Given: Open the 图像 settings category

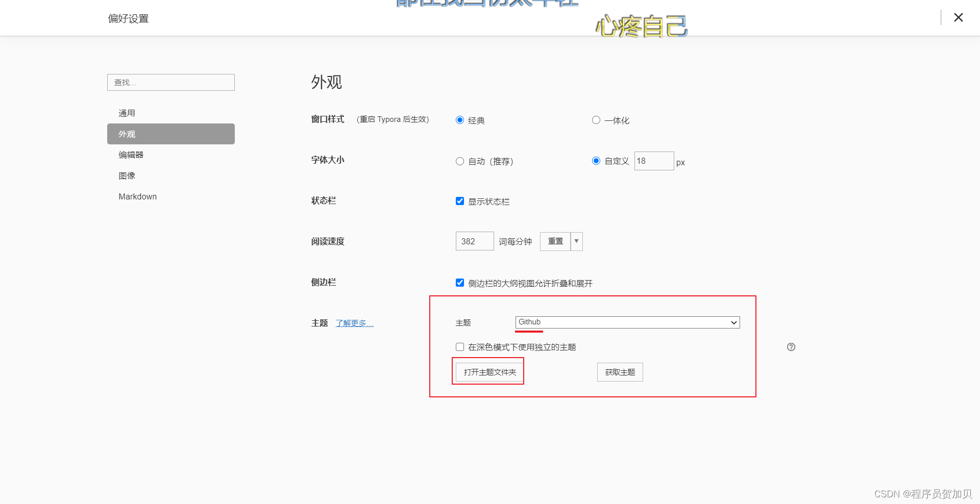Looking at the screenshot, I should 171,175.
